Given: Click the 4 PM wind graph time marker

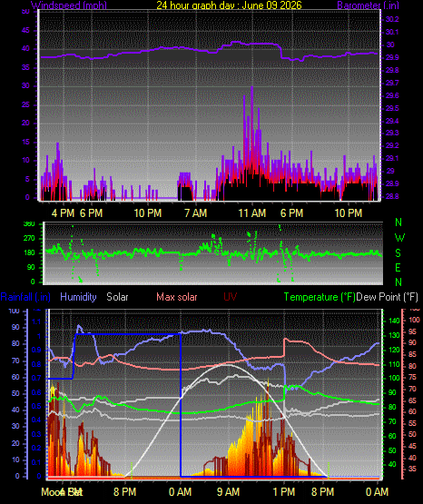Looking at the screenshot, I should coord(63,213).
